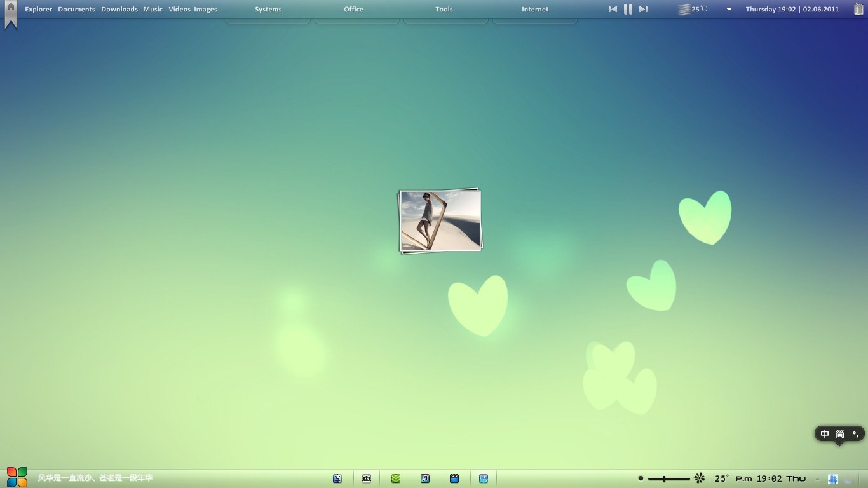Open the blue people tray icon

pos(832,479)
